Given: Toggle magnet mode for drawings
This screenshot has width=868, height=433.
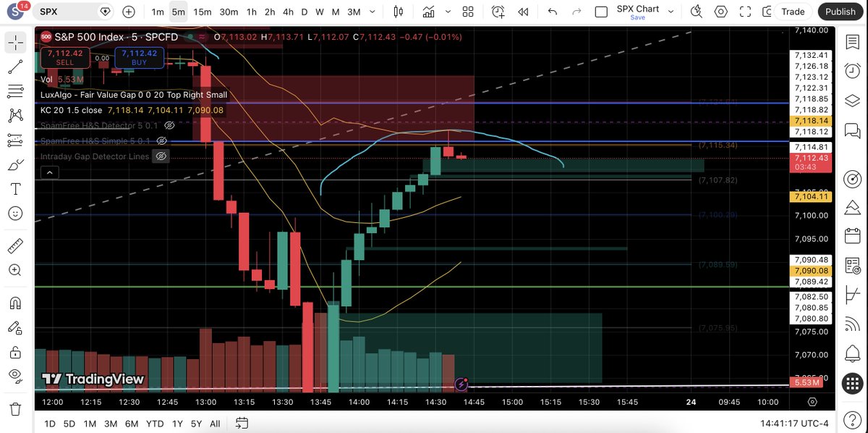Looking at the screenshot, I should (x=15, y=303).
